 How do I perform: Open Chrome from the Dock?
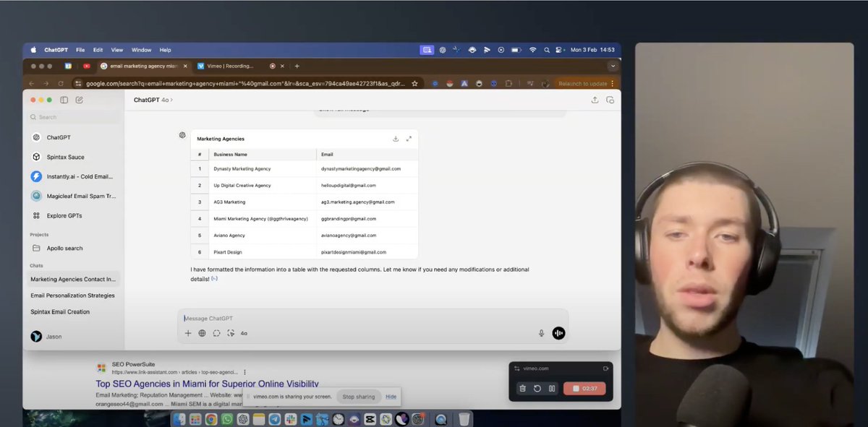[x=210, y=419]
